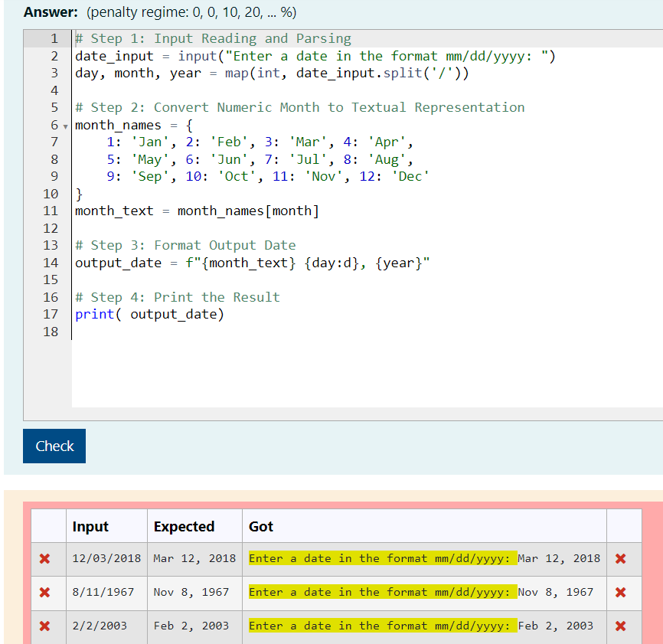Click red cross left of 12/03/2018 row
This screenshot has height=644, width=663.
click(45, 558)
